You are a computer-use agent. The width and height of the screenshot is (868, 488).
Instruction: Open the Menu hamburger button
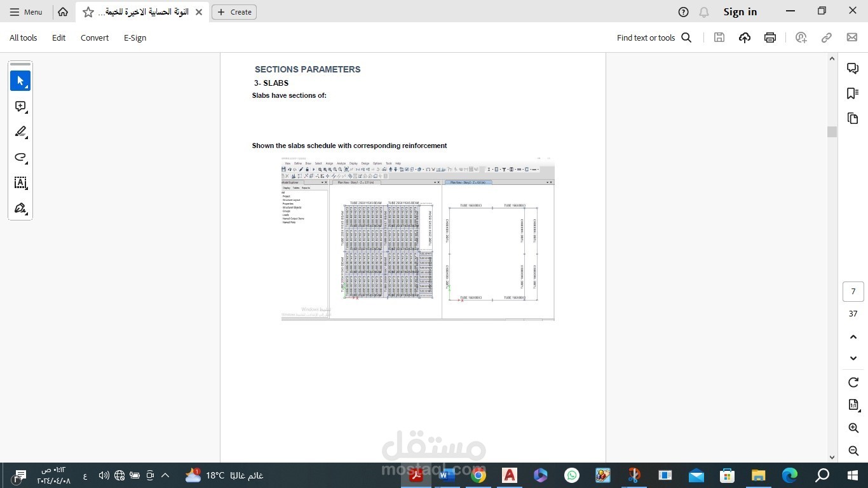click(26, 11)
